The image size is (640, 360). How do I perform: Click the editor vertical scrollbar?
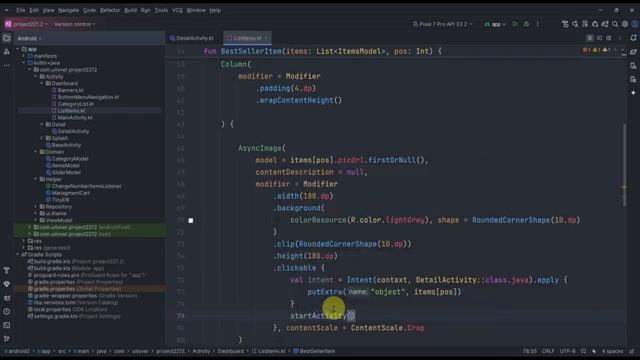[x=624, y=165]
